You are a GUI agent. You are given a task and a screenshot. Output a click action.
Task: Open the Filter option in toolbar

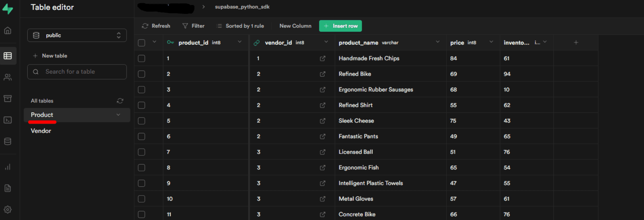[x=194, y=26]
